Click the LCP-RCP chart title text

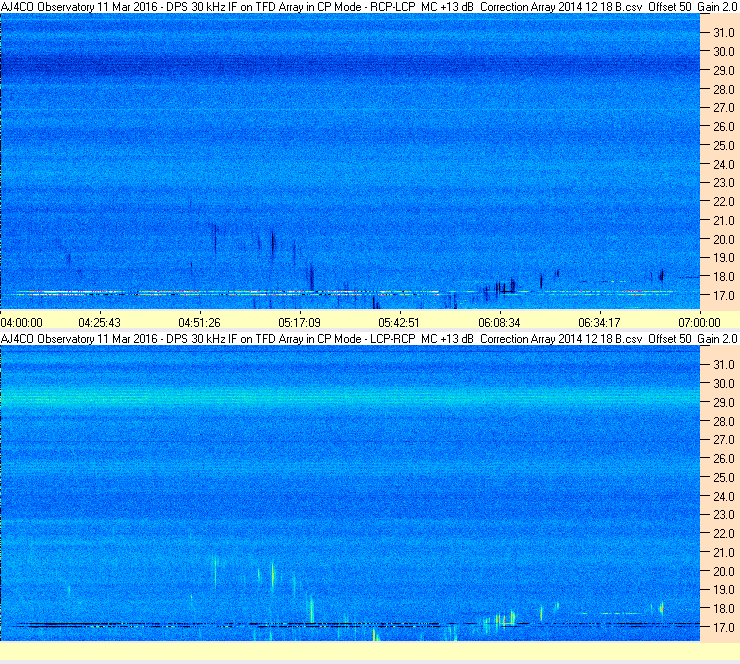coord(369,339)
